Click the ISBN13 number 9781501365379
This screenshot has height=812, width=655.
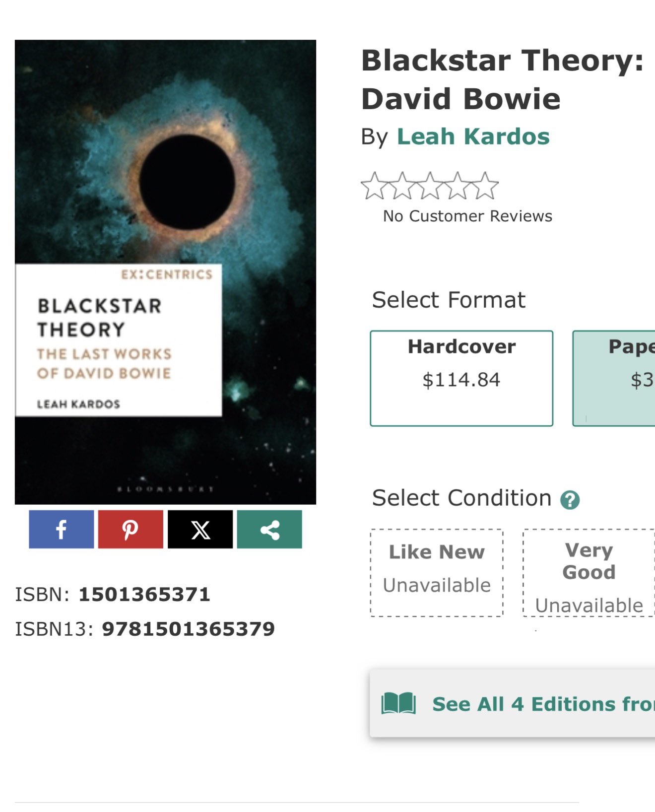pyautogui.click(x=188, y=629)
